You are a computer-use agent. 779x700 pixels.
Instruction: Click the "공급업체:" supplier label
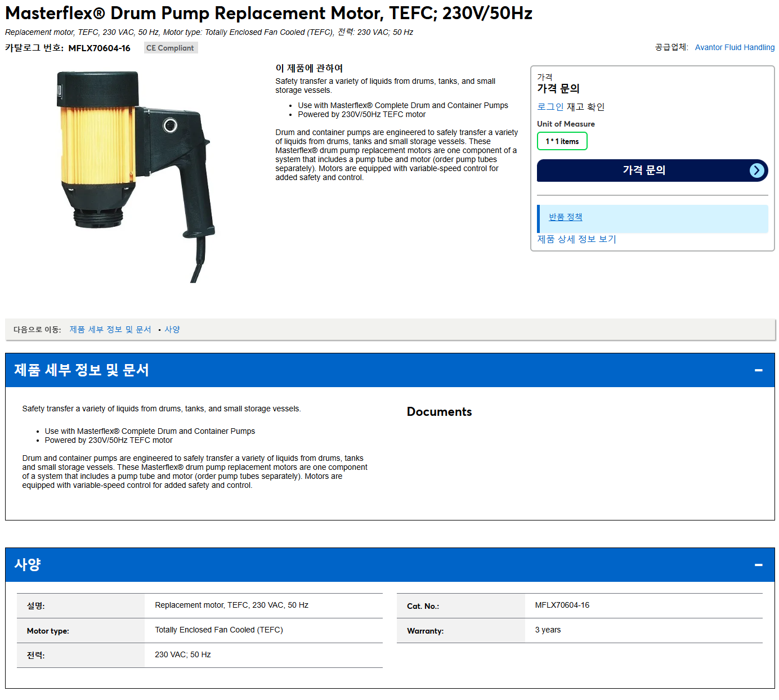671,47
